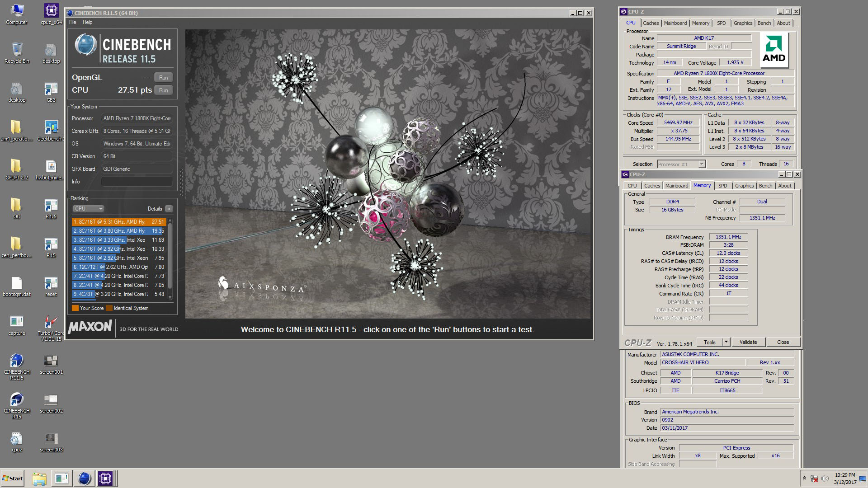868x488 pixels.
Task: Select the am4_pcratio folder icon
Action: 17,131
